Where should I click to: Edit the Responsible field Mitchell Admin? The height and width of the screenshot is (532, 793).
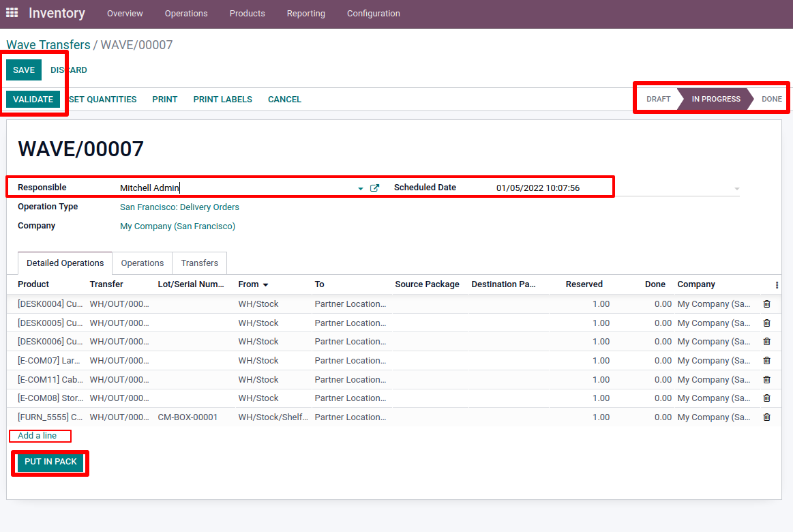[x=237, y=188]
